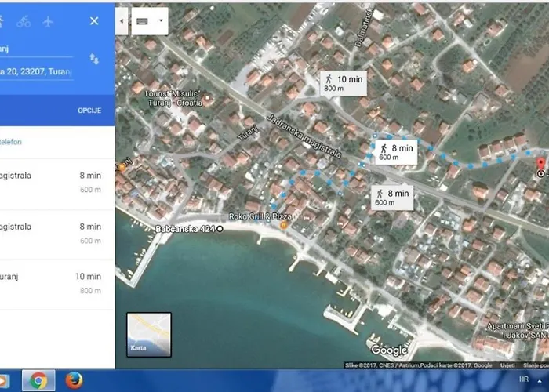
Task: Open Firefox from the taskbar
Action: pos(75,381)
